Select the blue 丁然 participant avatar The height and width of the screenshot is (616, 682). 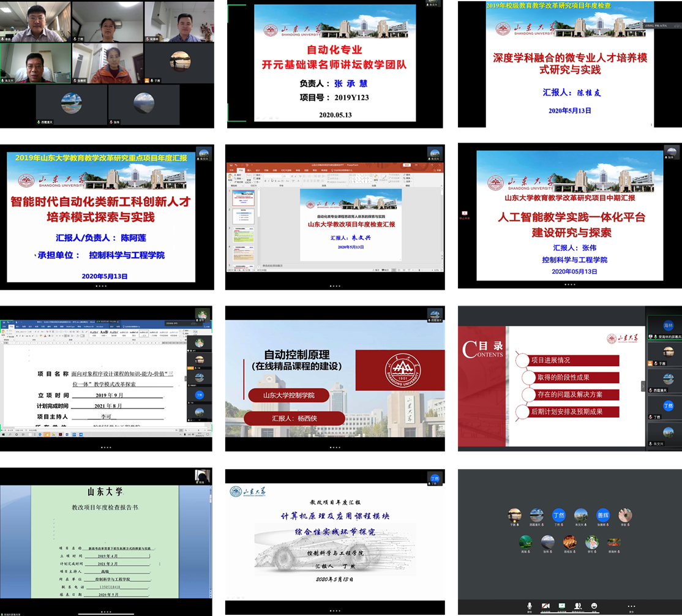click(x=558, y=515)
